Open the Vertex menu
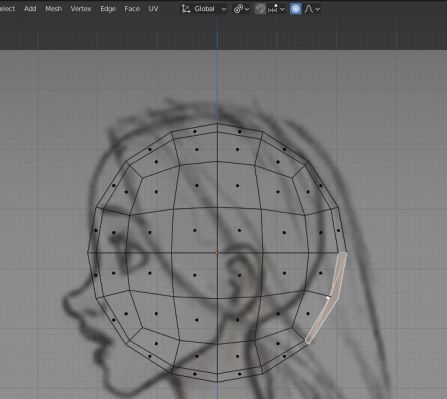Viewport: 447px width, 399px height. 81,9
